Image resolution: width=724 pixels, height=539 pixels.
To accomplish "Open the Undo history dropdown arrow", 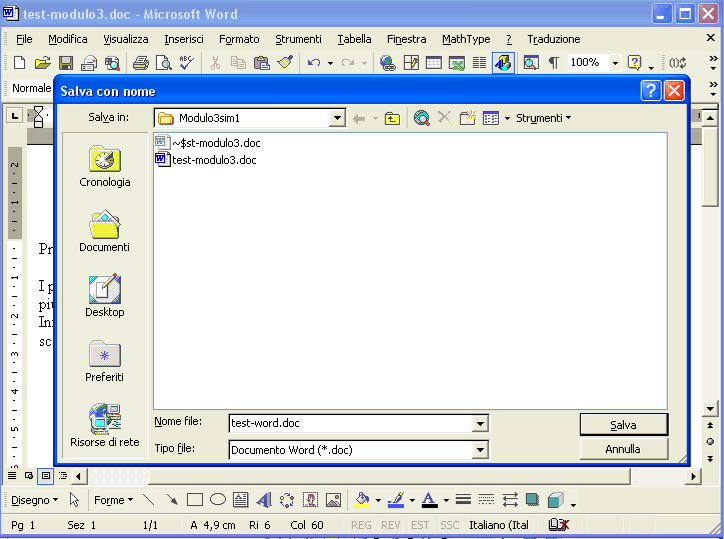I will (330, 63).
